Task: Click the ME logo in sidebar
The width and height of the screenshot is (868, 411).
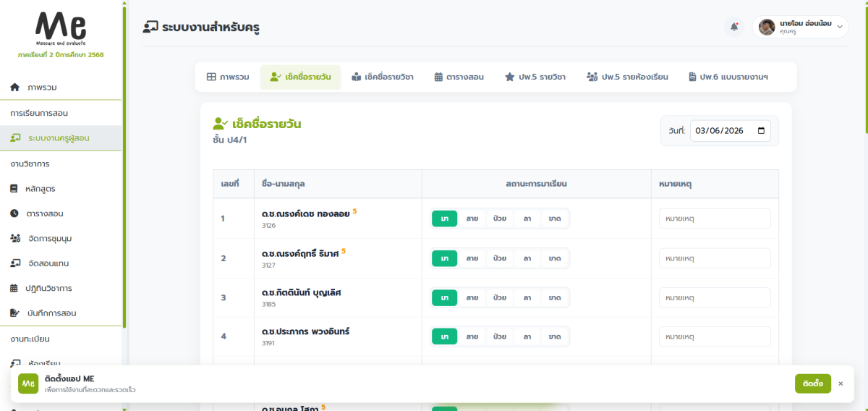Action: 61,29
